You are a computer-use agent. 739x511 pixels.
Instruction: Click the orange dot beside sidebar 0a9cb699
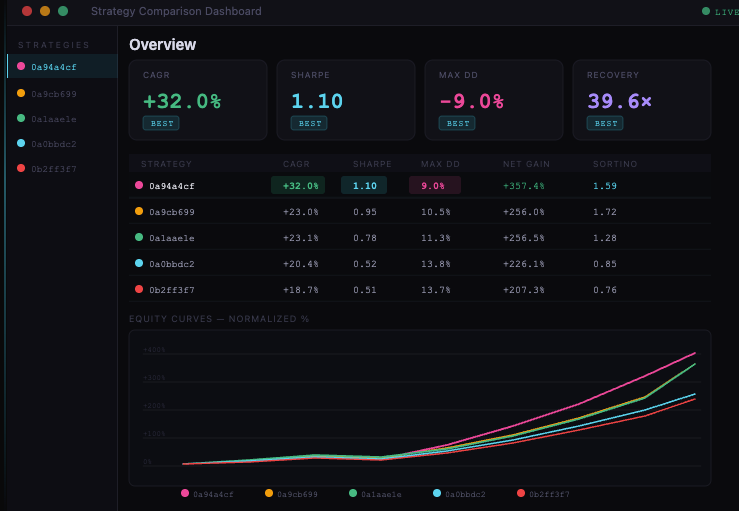click(21, 93)
